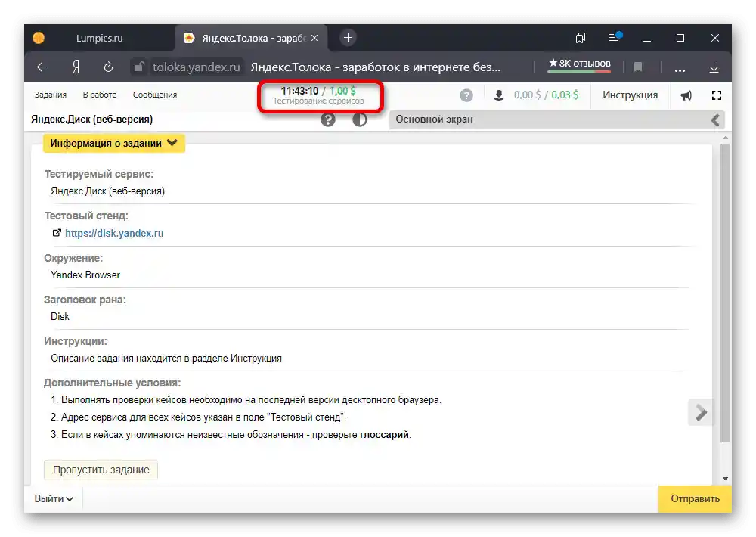The image size is (756, 537).
Task: Toggle fullscreen with the expand corners icon
Action: 717,95
